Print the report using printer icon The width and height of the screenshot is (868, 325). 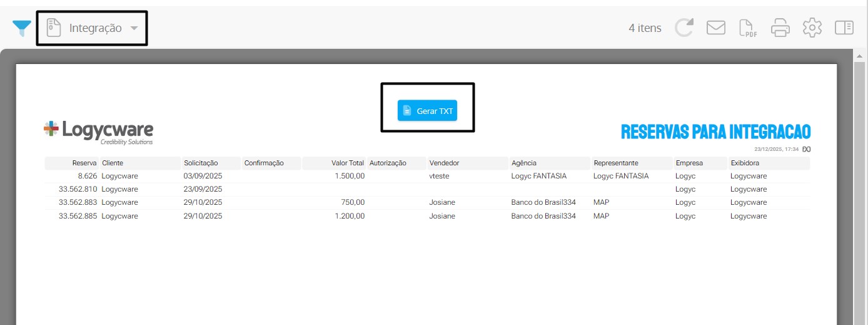pos(780,28)
